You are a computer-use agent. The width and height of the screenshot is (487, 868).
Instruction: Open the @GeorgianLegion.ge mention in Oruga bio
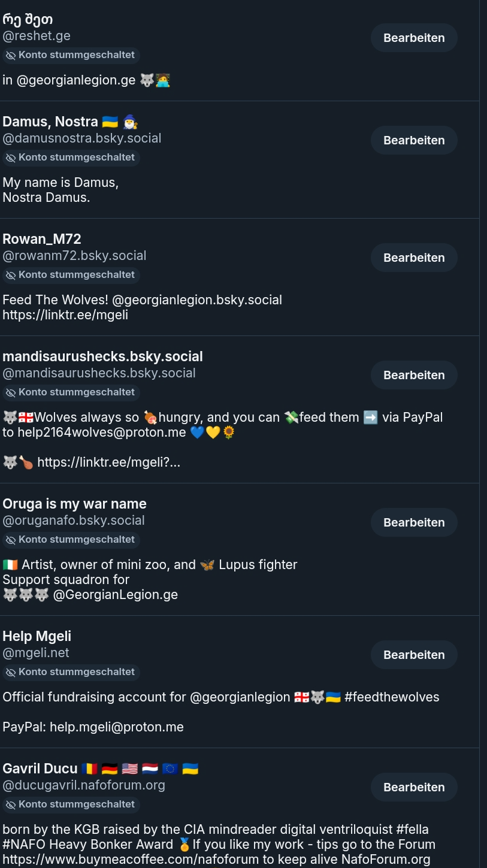115,595
